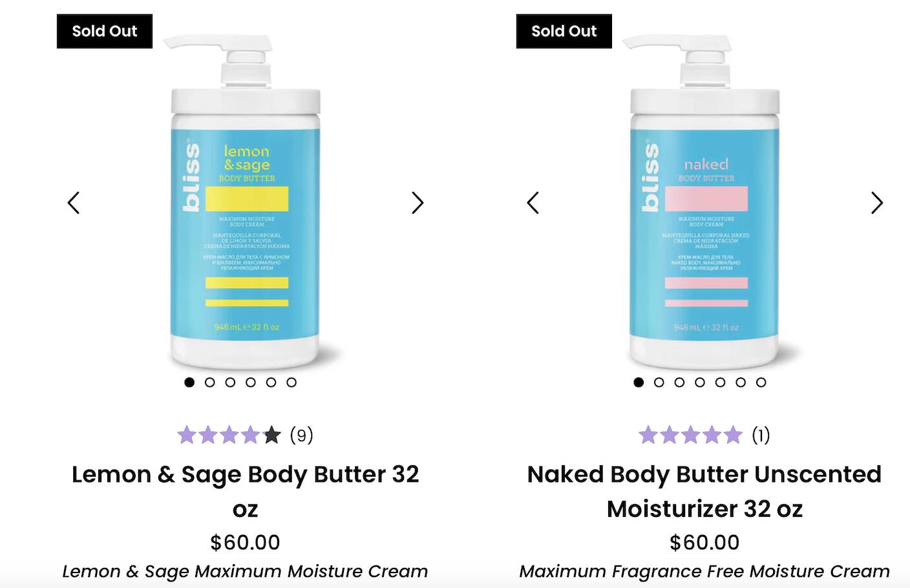Select last carousel dot under Naked Body Butter image
Viewport: 910px width, 588px height.
(761, 383)
